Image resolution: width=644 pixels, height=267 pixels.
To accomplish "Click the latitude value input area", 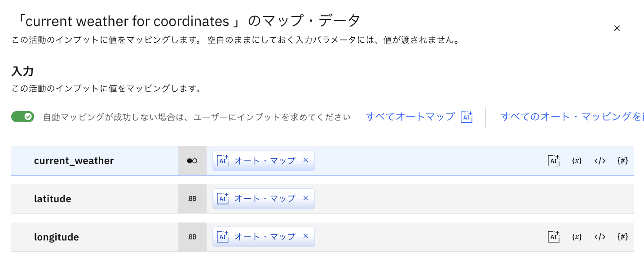I will pyautogui.click(x=449, y=199).
